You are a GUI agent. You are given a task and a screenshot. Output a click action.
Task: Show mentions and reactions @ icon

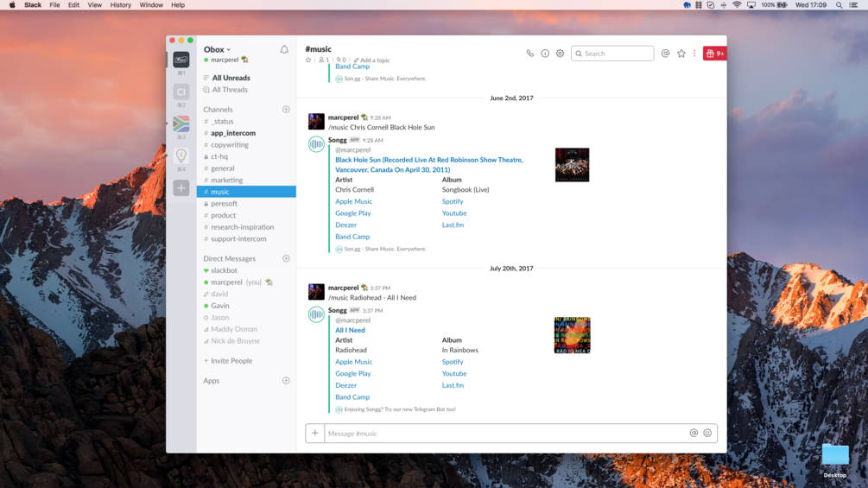click(665, 54)
